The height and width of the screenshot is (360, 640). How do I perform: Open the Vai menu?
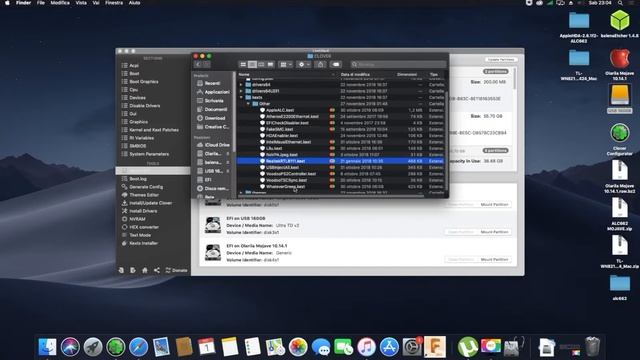tap(96, 3)
